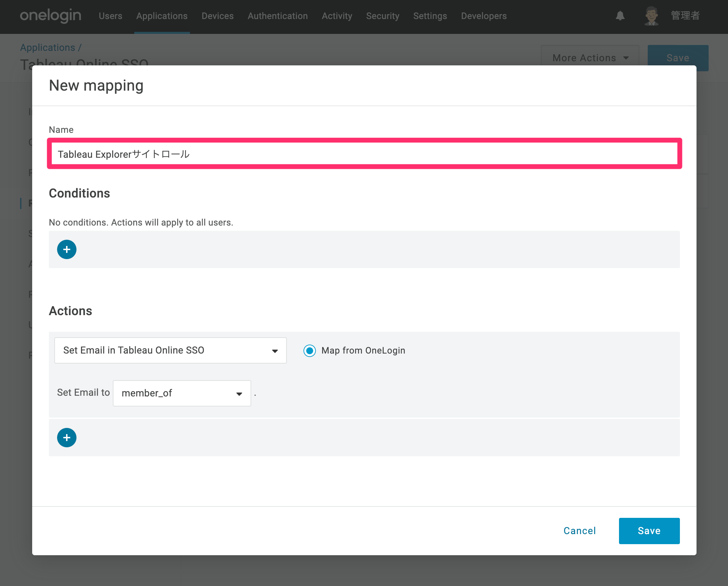This screenshot has height=586, width=728.
Task: Add a new condition with plus icon
Action: tap(67, 249)
